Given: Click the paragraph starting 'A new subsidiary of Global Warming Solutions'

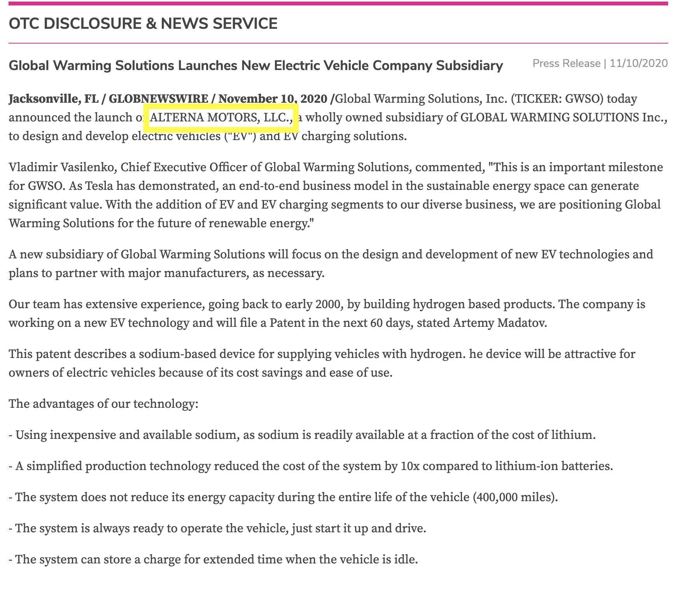Looking at the screenshot, I should pos(331,263).
